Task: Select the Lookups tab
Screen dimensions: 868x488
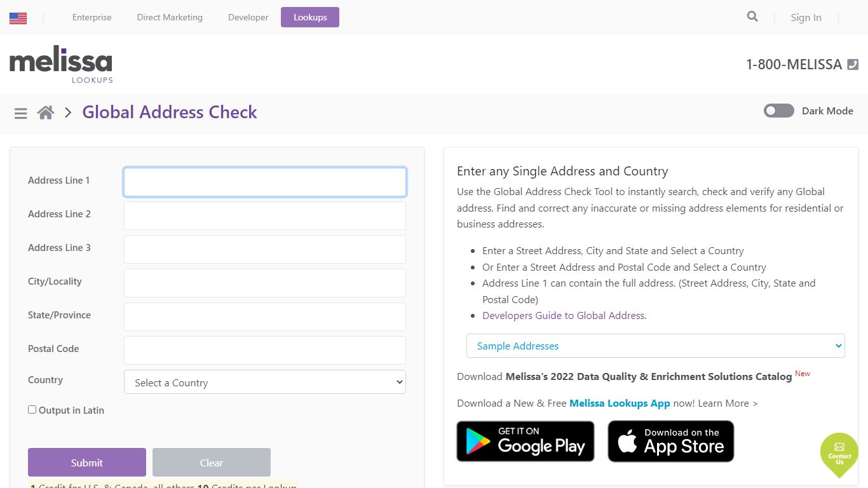Action: point(310,17)
